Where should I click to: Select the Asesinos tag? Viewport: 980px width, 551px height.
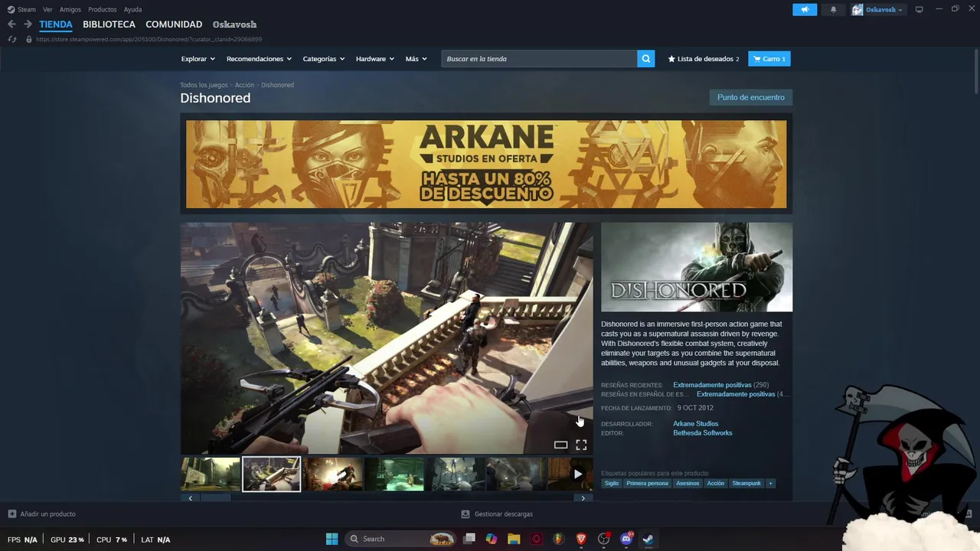pos(688,484)
